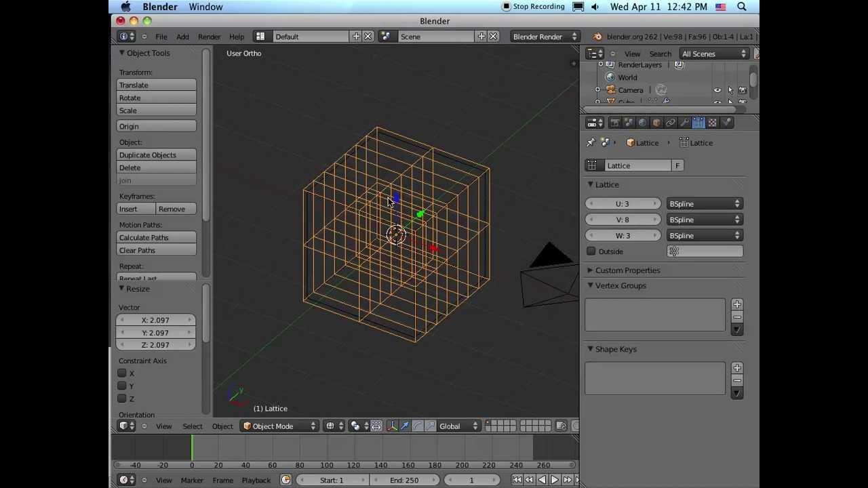
Task: Click the Duplicate Objects button
Action: coord(157,155)
